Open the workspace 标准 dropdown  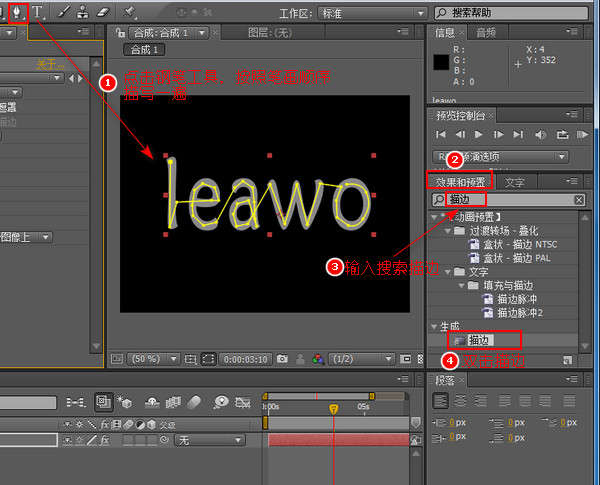coord(372,13)
